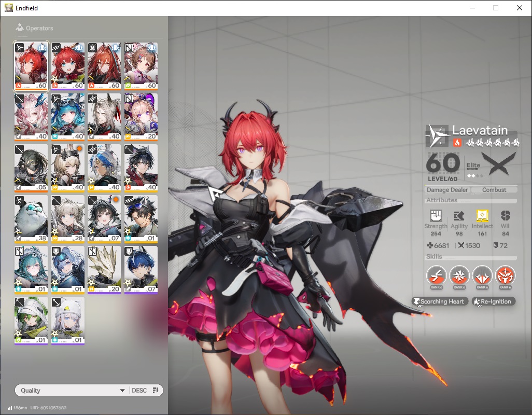Open the Quality sort dropdown
Viewport: 532px width, 415px height.
(72, 390)
